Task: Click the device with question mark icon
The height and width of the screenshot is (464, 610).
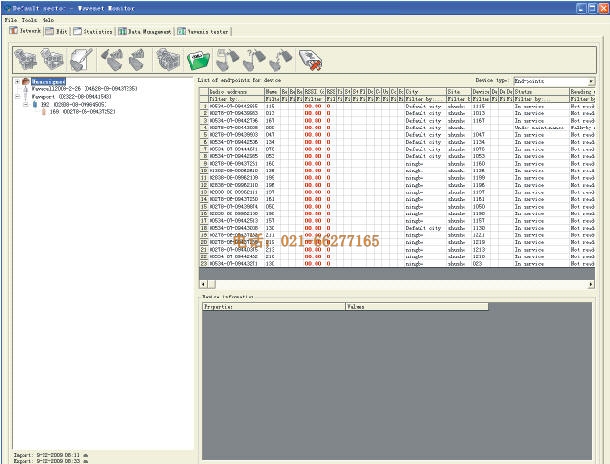Action: [x=254, y=60]
